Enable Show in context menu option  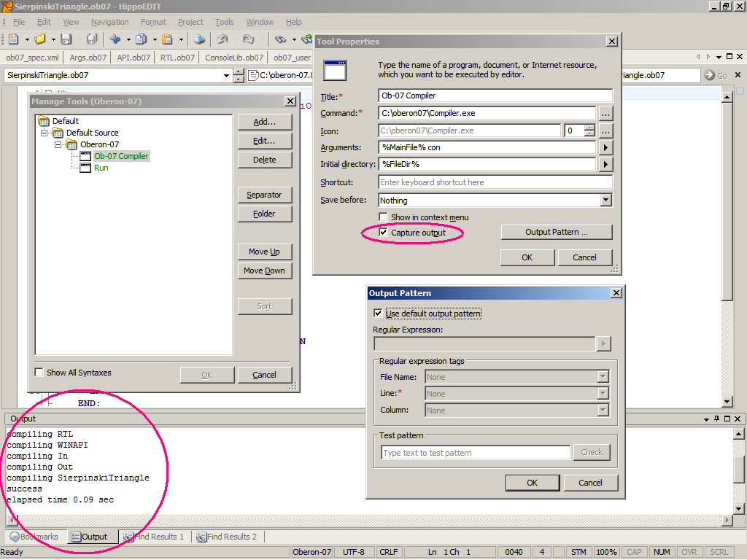[384, 217]
